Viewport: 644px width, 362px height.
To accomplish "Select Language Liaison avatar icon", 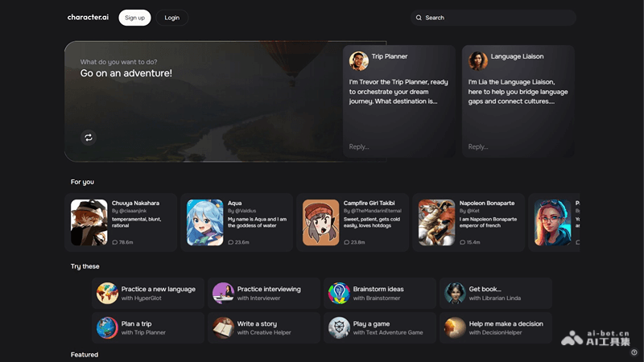I will pyautogui.click(x=478, y=61).
